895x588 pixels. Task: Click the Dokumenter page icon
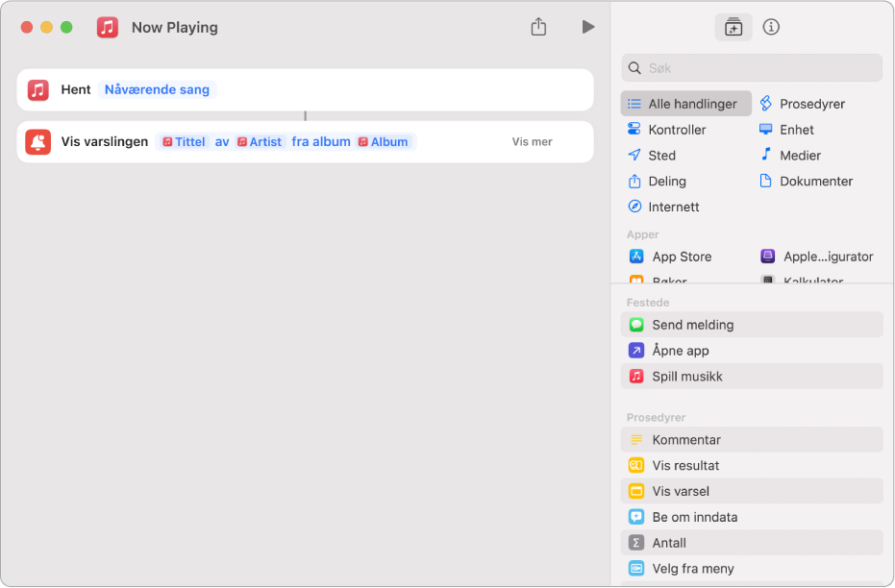coord(765,181)
